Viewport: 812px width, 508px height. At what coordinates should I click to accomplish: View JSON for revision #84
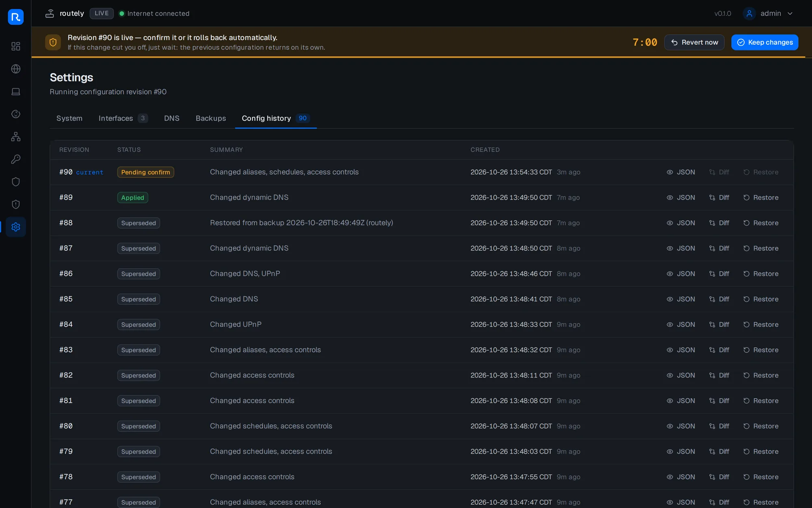(x=681, y=325)
